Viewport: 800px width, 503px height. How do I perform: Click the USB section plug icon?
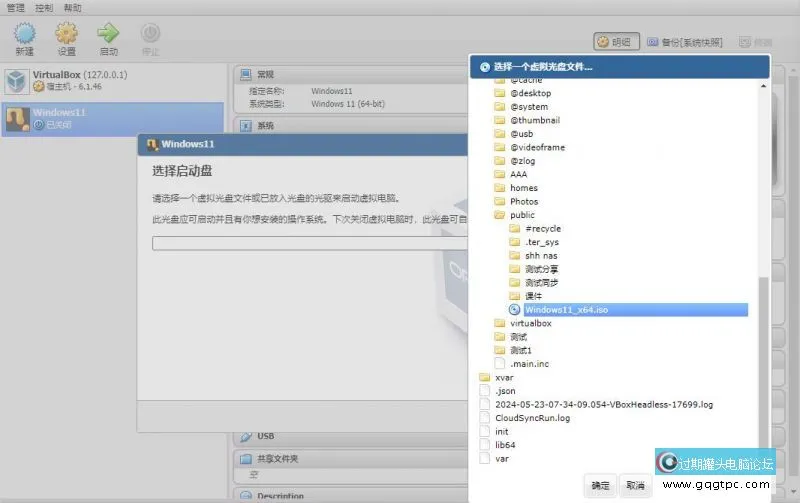pyautogui.click(x=246, y=436)
